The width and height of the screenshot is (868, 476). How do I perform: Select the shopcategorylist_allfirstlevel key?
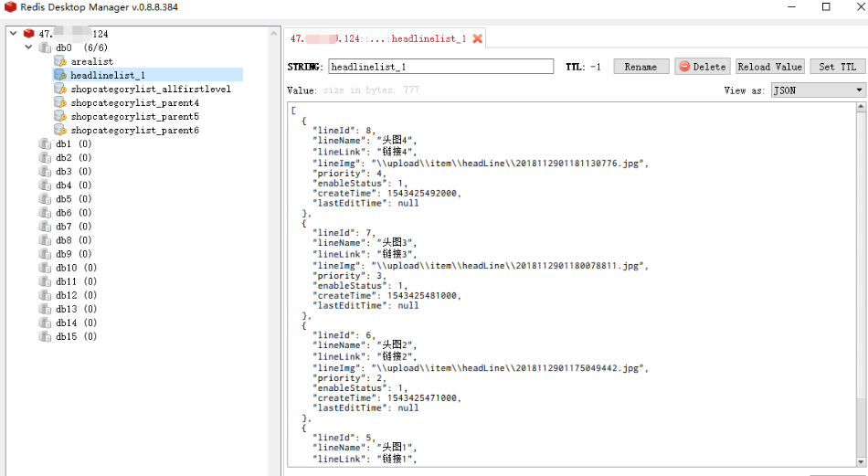point(151,89)
